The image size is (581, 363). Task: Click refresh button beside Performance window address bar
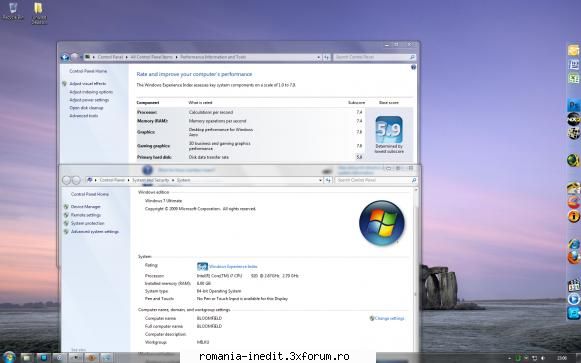pyautogui.click(x=326, y=57)
